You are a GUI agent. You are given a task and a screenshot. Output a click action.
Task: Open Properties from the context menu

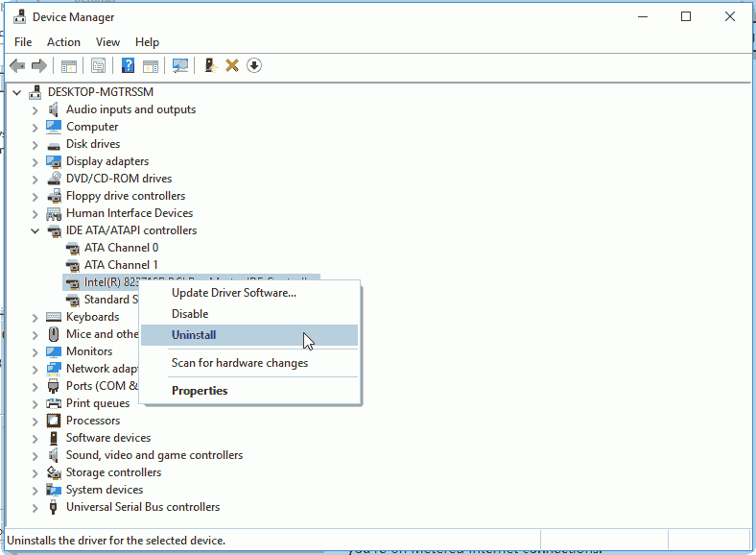pos(249,391)
